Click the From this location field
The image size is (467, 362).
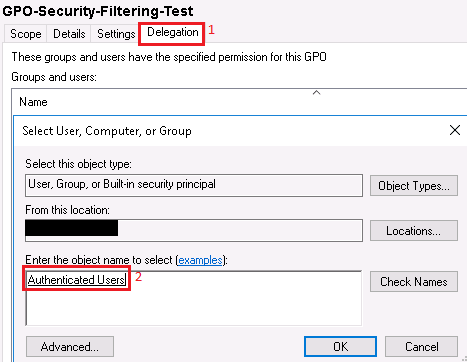(x=194, y=230)
